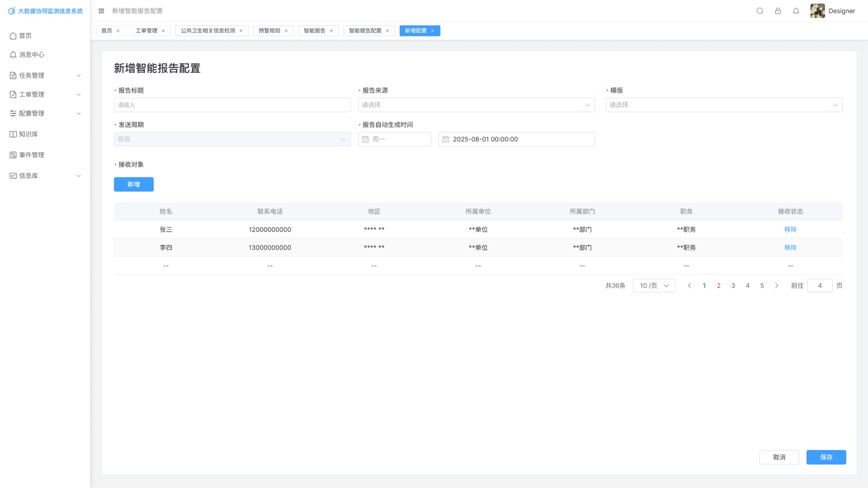Screen dimensions: 868x488
Task: Open the 发送周期 dropdown
Action: pyautogui.click(x=232, y=139)
